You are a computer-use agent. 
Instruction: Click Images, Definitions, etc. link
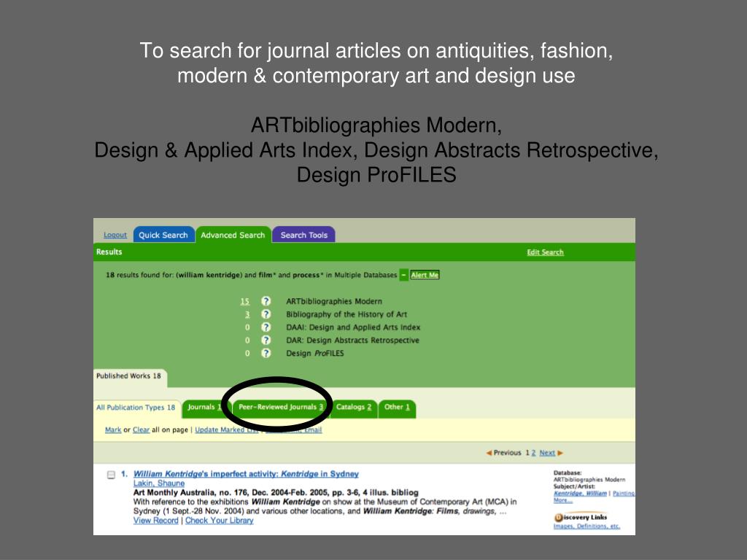click(x=587, y=526)
